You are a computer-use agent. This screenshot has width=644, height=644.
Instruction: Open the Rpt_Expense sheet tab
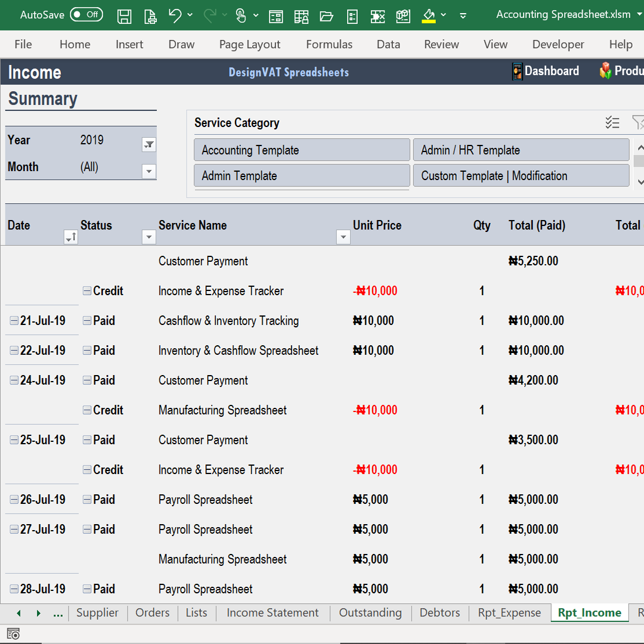(x=509, y=612)
